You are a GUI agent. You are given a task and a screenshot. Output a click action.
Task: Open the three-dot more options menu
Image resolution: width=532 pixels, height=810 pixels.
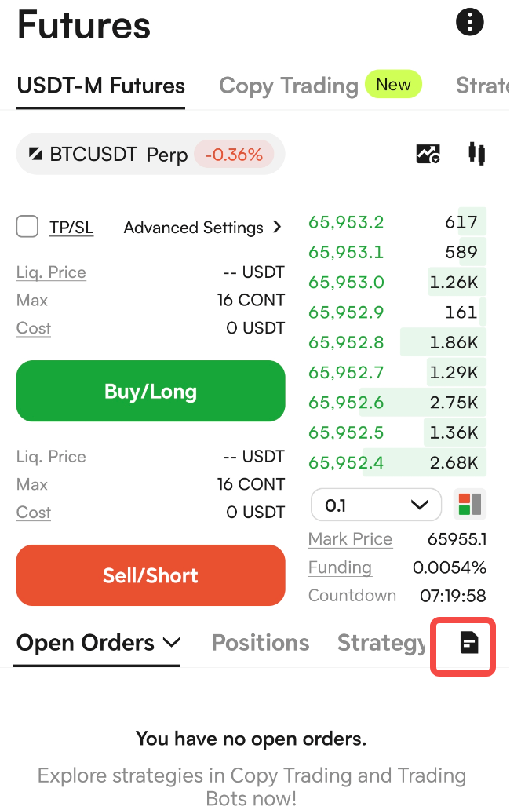tap(469, 22)
